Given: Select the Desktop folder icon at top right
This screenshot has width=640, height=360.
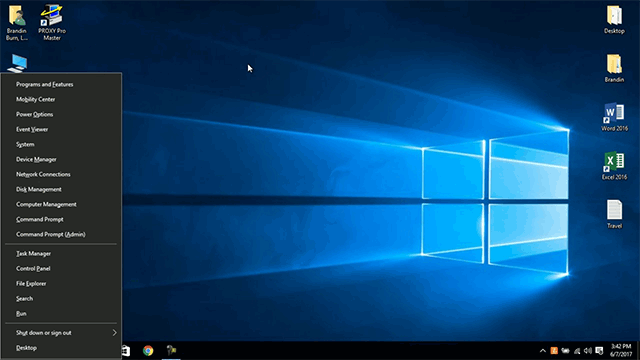Looking at the screenshot, I should (x=614, y=20).
